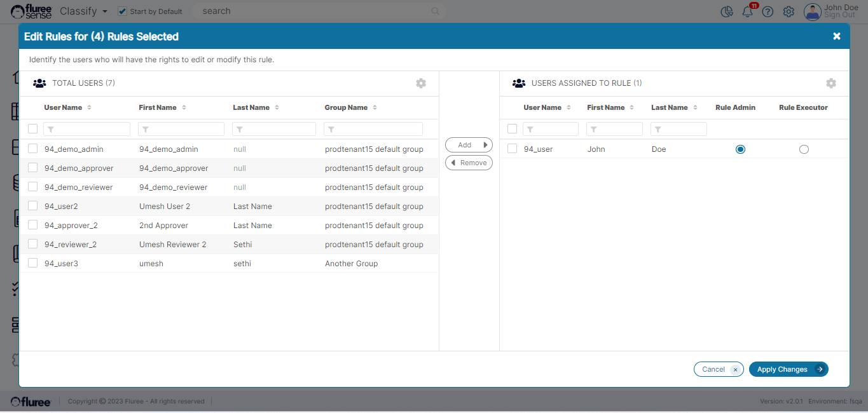868x413 pixels.
Task: Toggle the Start by Default checkbox
Action: [123, 11]
